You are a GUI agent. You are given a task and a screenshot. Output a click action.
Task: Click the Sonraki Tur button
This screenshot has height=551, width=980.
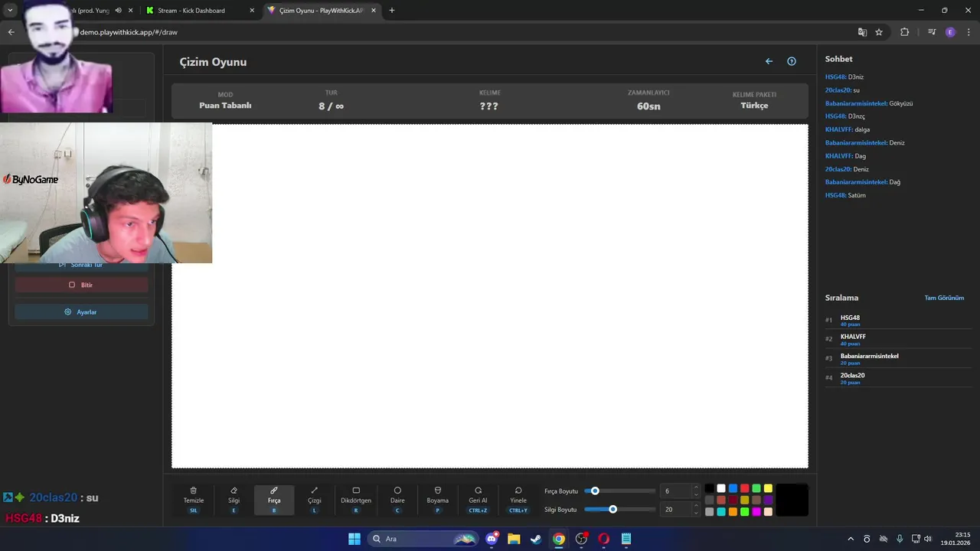pos(81,265)
